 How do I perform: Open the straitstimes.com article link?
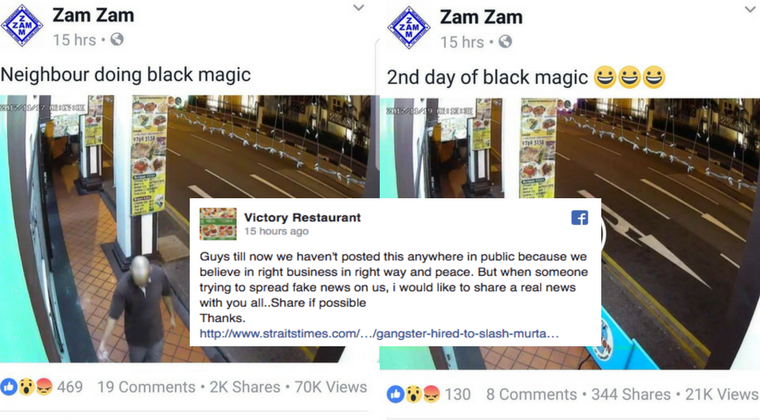379,334
